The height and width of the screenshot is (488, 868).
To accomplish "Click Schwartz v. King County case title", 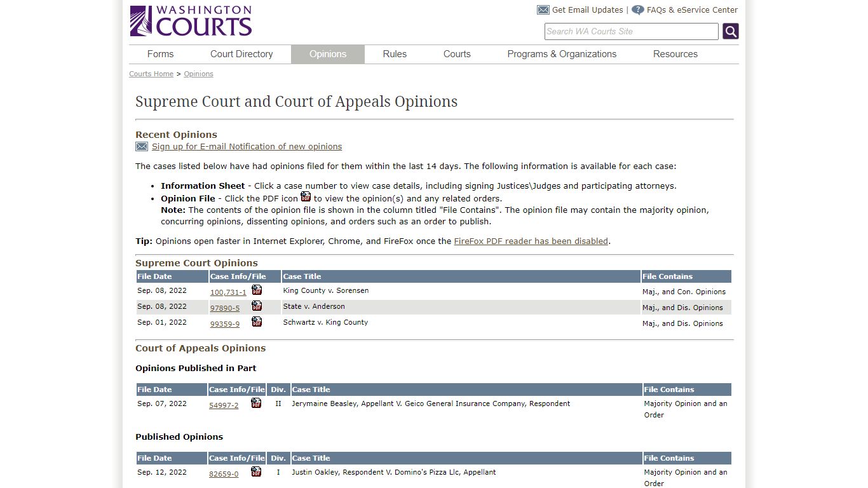I will click(x=325, y=322).
